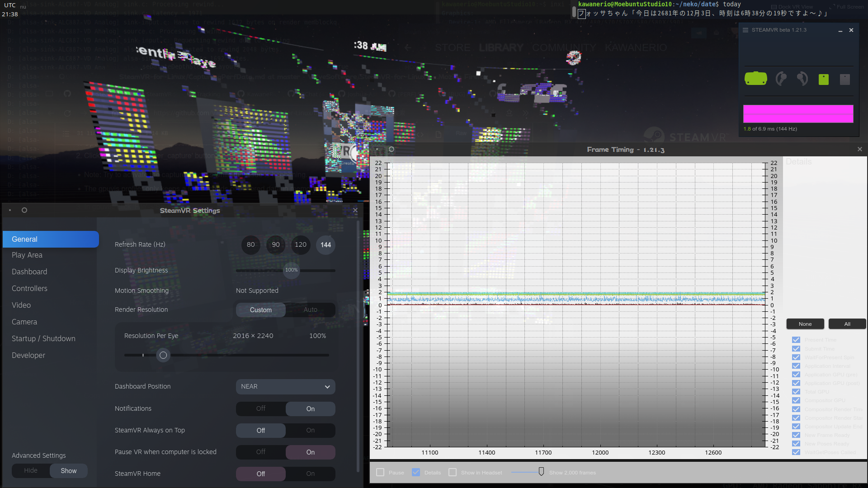The width and height of the screenshot is (868, 488).
Task: Enable the Show in Headset checkbox
Action: [x=453, y=472]
